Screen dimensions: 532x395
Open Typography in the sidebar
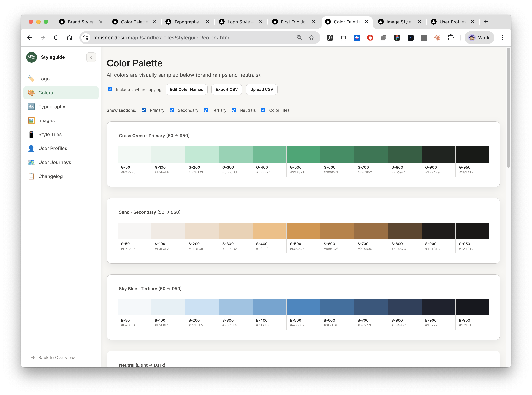(61, 107)
